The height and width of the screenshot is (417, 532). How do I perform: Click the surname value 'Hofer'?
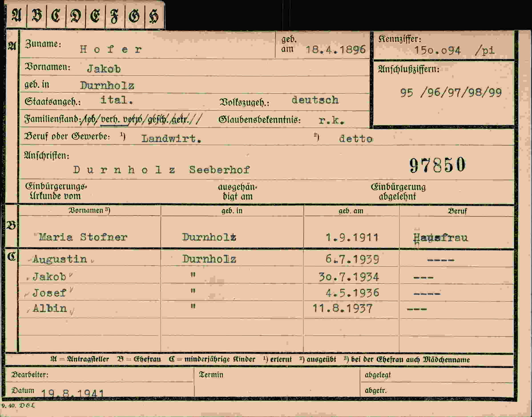(x=111, y=50)
